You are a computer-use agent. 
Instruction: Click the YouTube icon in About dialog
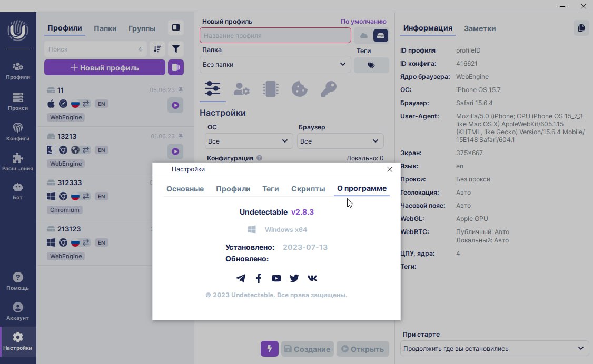pyautogui.click(x=276, y=278)
